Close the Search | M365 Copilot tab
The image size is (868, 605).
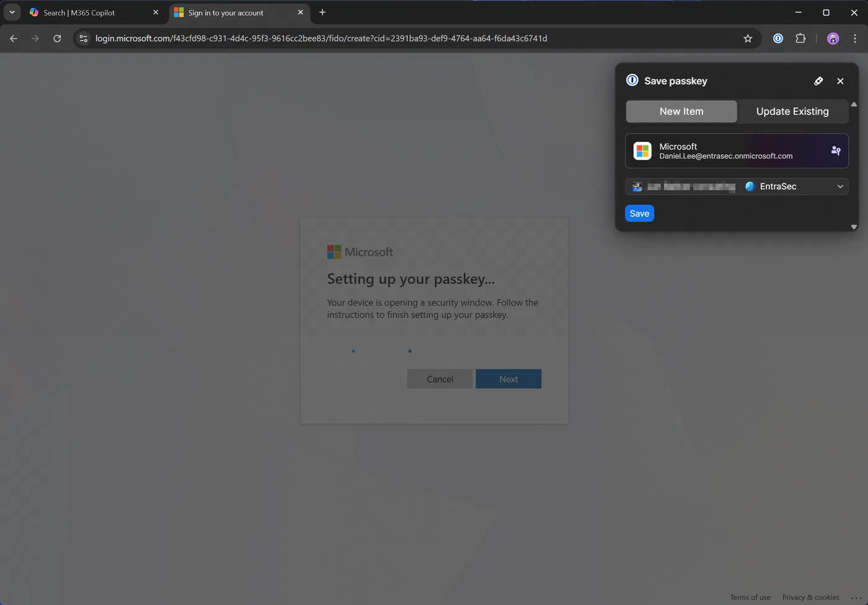pyautogui.click(x=156, y=12)
